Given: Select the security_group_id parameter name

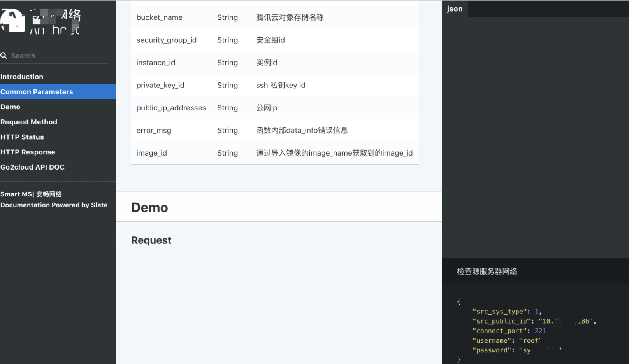Looking at the screenshot, I should 167,40.
